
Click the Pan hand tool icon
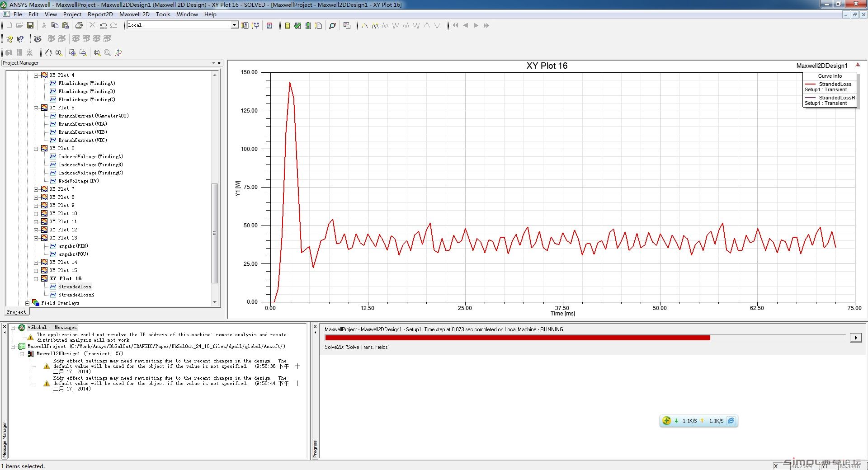[48, 52]
